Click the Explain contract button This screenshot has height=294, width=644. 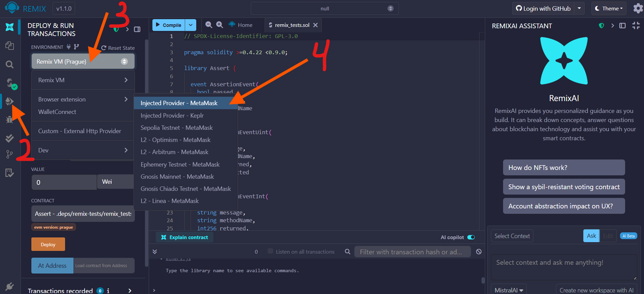click(x=184, y=238)
